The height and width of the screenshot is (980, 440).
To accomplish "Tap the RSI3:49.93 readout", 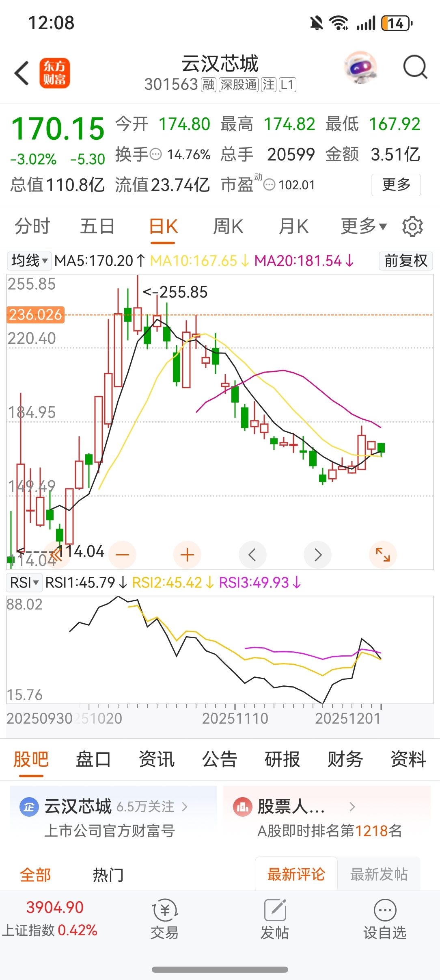I will (x=260, y=583).
